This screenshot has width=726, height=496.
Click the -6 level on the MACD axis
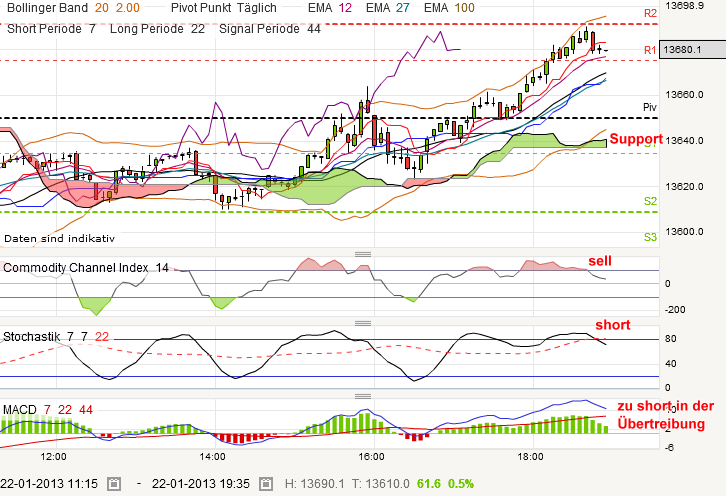coord(670,447)
